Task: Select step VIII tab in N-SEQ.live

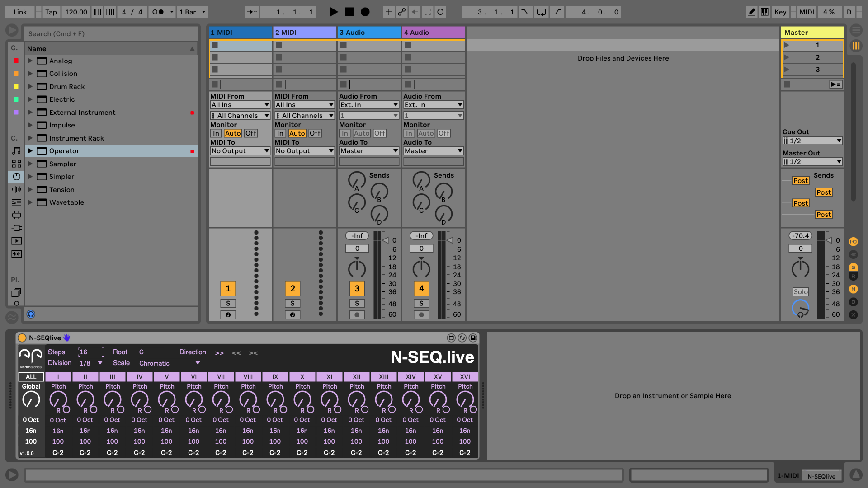Action: (x=248, y=377)
